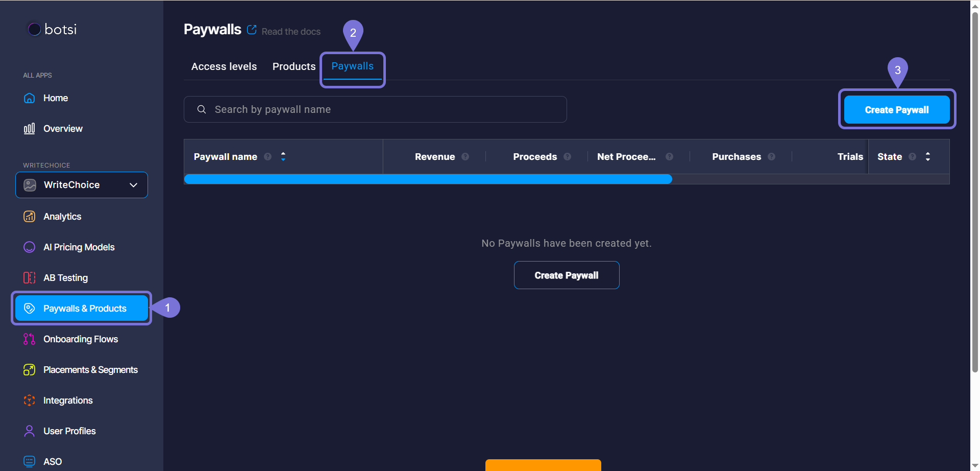Viewport: 980px width, 471px height.
Task: Click the Revenue column help icon
Action: click(x=465, y=157)
